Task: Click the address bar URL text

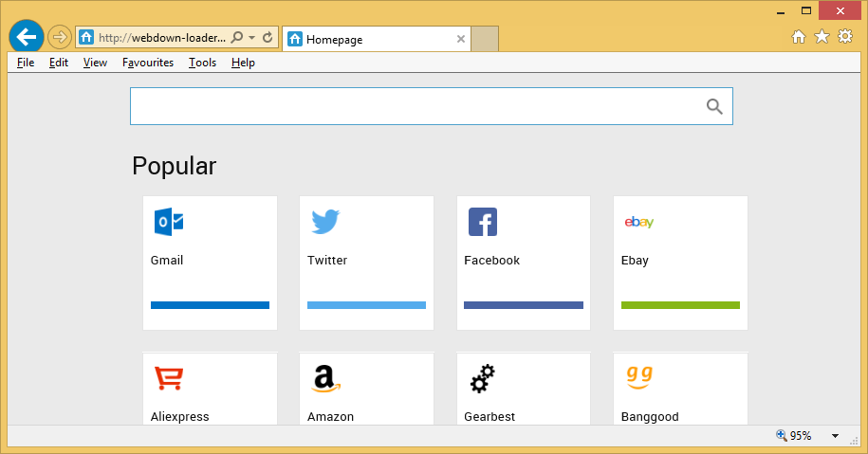Action: [x=162, y=38]
